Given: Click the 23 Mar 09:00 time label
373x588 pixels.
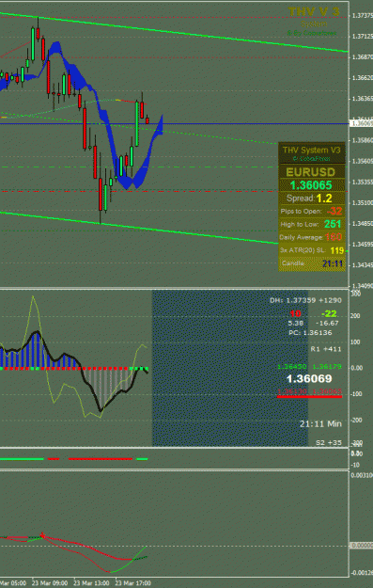Looking at the screenshot, I should (x=50, y=583).
